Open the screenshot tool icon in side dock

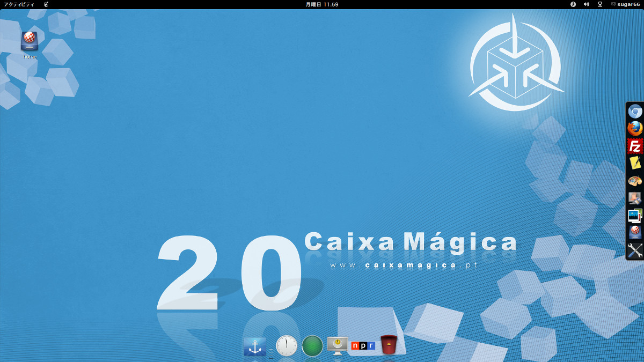click(x=635, y=198)
